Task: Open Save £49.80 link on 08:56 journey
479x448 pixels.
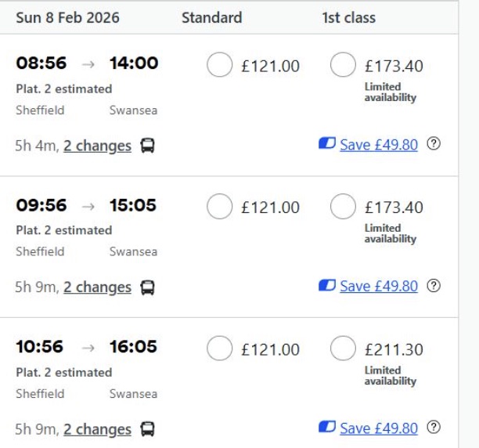Action: tap(379, 145)
